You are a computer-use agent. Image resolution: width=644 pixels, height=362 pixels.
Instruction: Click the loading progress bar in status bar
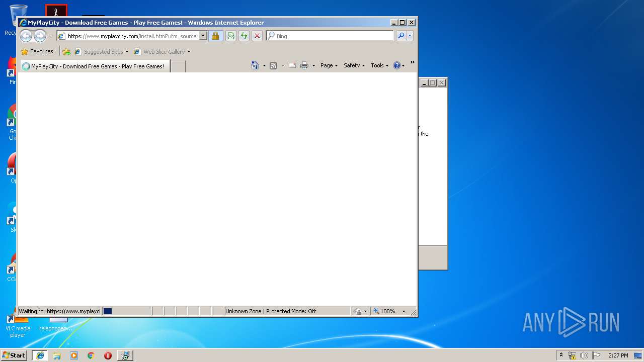tap(126, 311)
